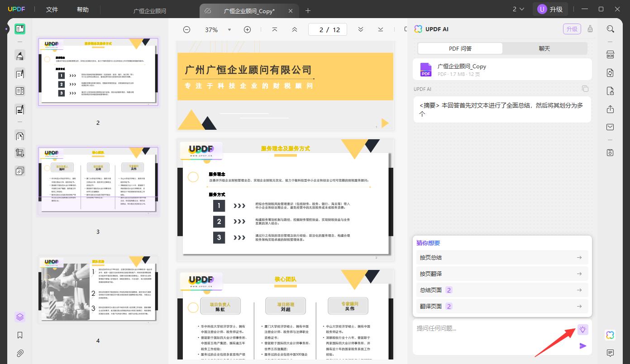This screenshot has width=630, height=364.
Task: Switch to the 广恒企业顾问 tab
Action: pos(150,10)
